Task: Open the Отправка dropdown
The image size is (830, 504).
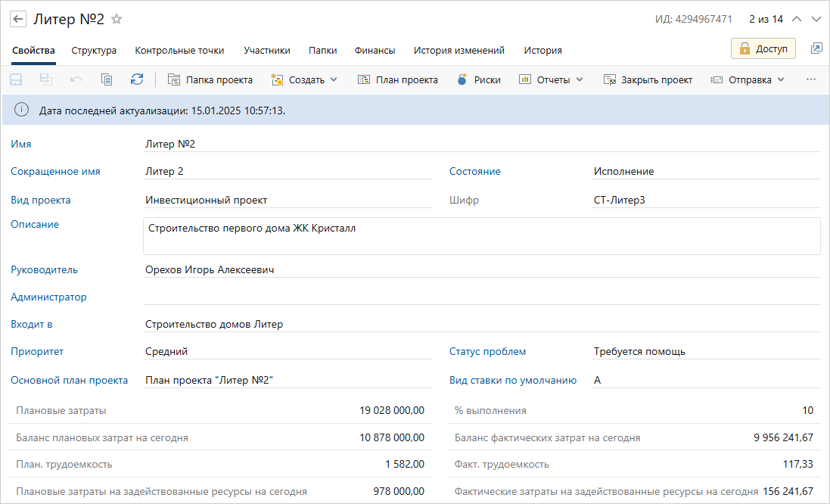Action: (748, 79)
